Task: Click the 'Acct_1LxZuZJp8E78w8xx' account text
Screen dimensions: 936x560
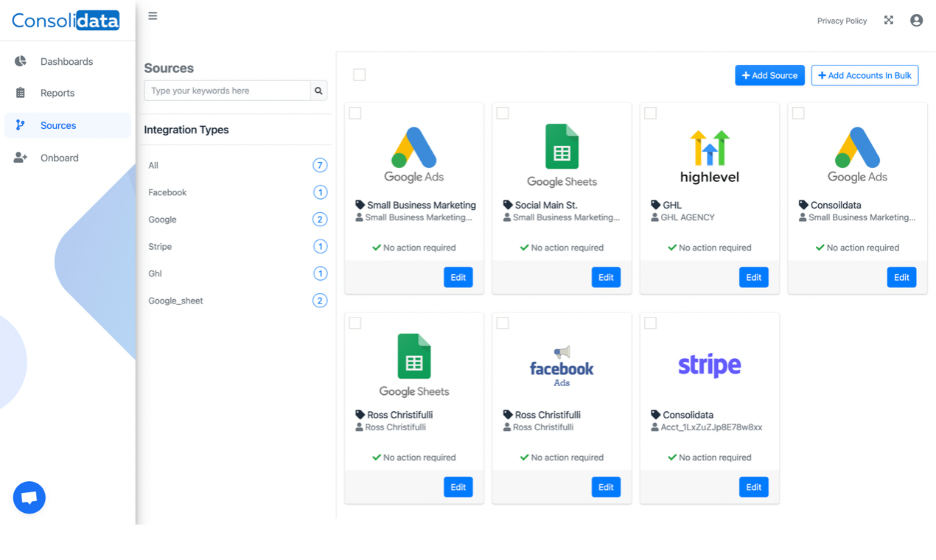Action: pos(712,427)
